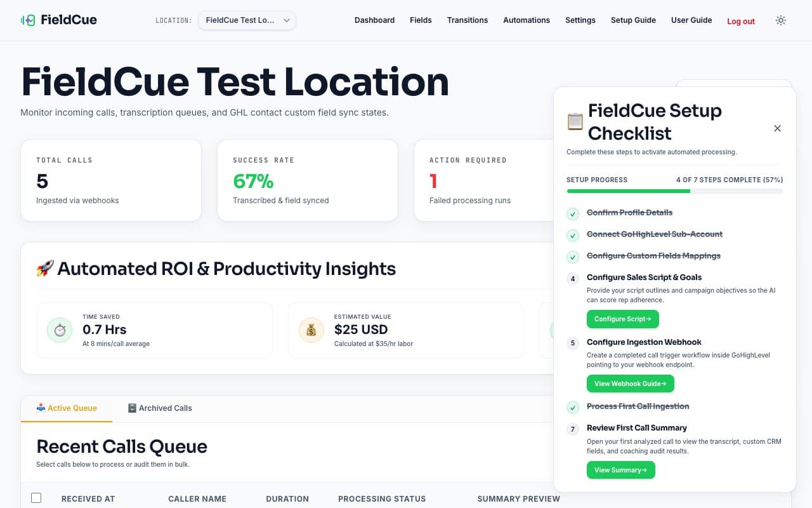Switch to the Archived Calls tab
This screenshot has height=508, width=812.
tap(160, 408)
